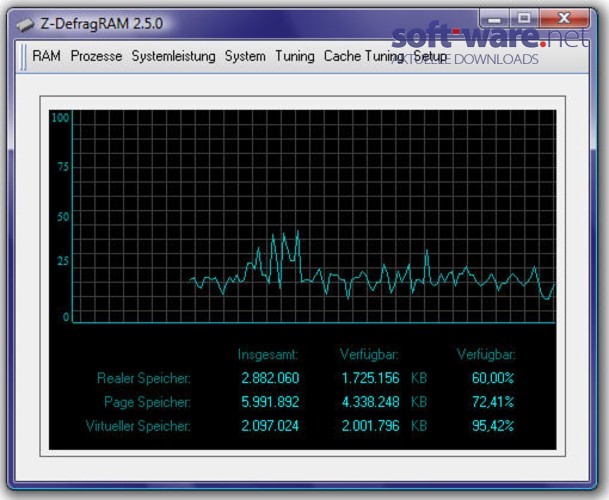
Task: Open the System menu
Action: point(245,56)
